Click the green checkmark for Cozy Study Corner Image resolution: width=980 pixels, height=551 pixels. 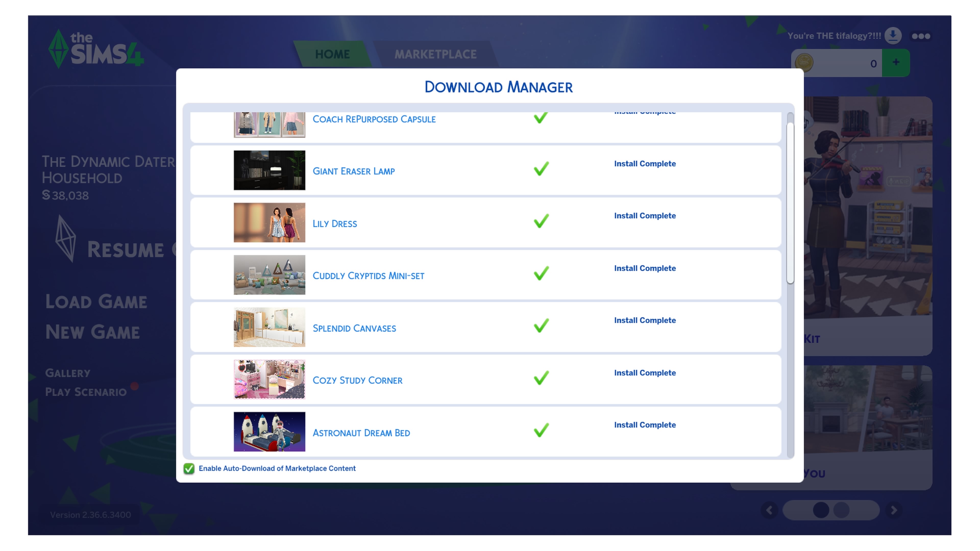click(541, 378)
